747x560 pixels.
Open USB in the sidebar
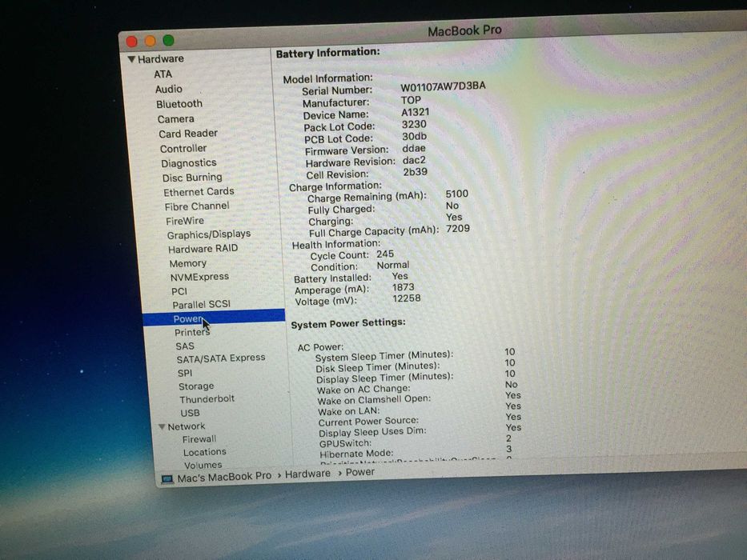(190, 414)
